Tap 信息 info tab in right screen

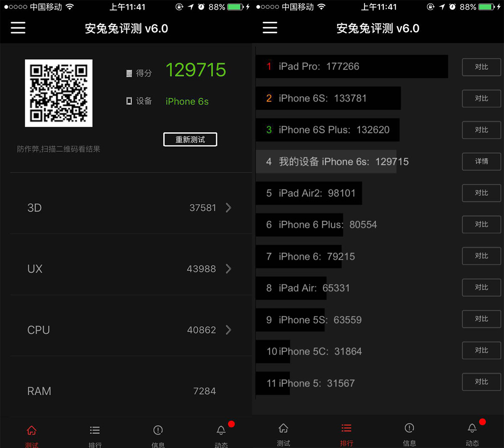(x=409, y=435)
